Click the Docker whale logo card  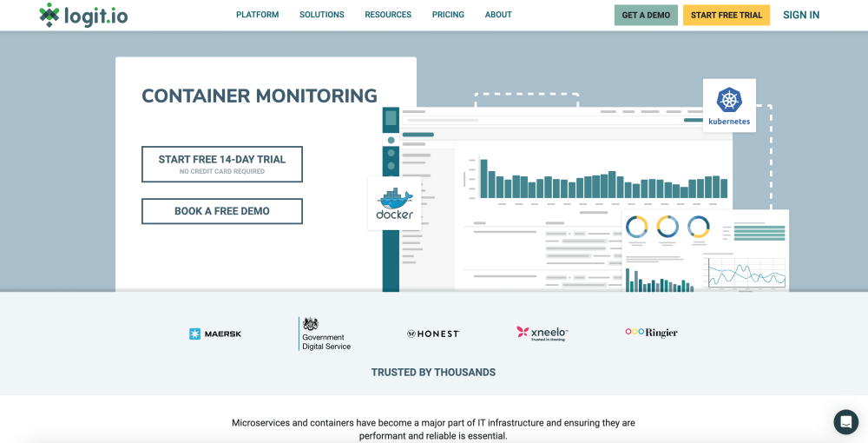[394, 203]
